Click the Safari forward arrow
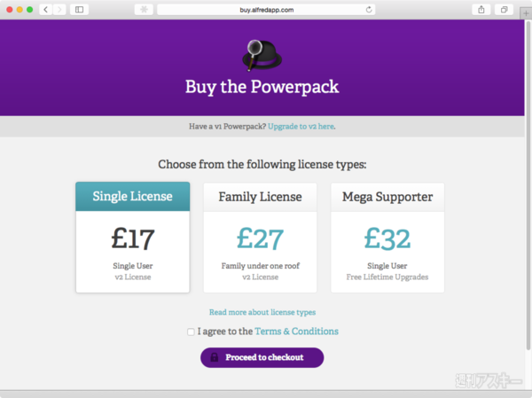Viewport: 532px width, 398px height. [x=59, y=9]
